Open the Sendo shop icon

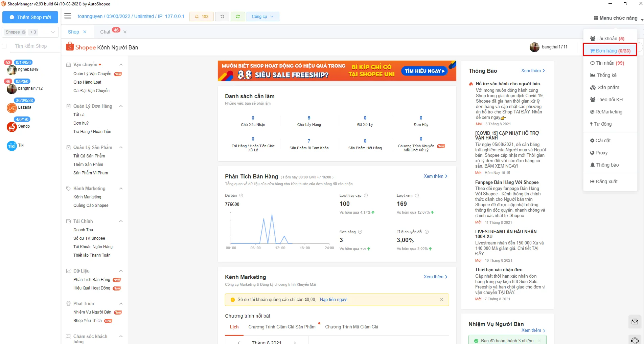pyautogui.click(x=12, y=127)
